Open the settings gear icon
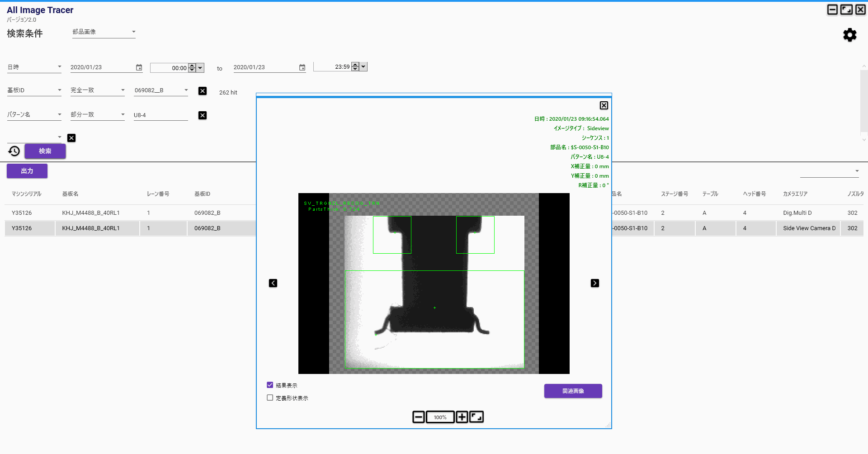868x454 pixels. click(x=849, y=35)
